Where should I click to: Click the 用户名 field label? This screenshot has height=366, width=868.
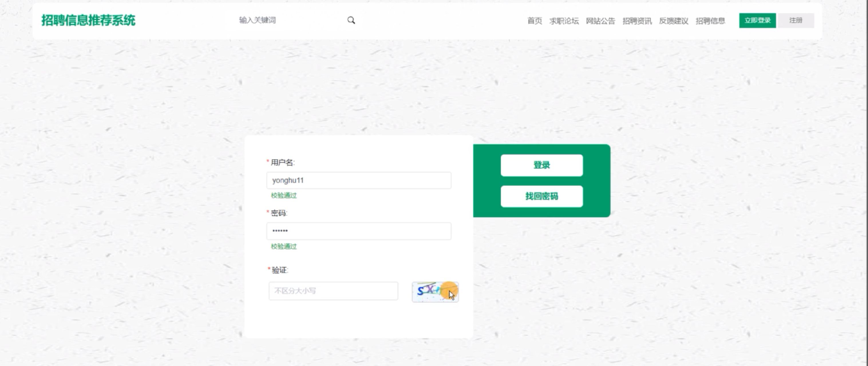pyautogui.click(x=282, y=163)
